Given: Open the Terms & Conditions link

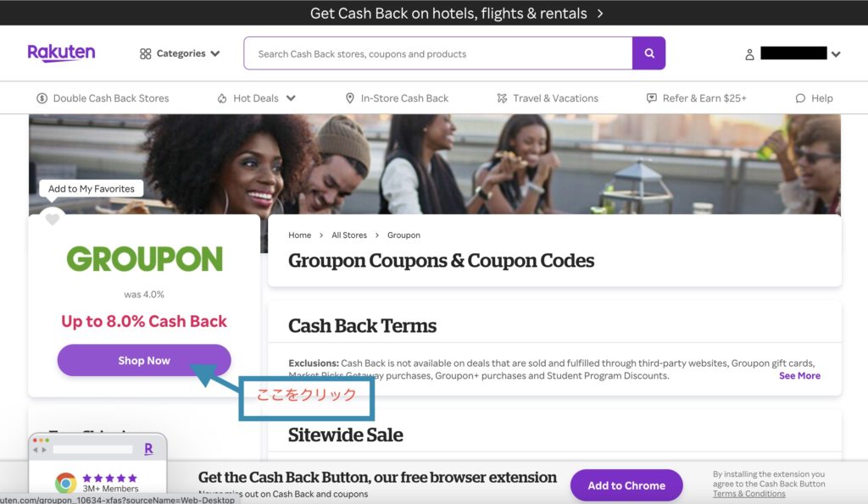Looking at the screenshot, I should coord(749,494).
